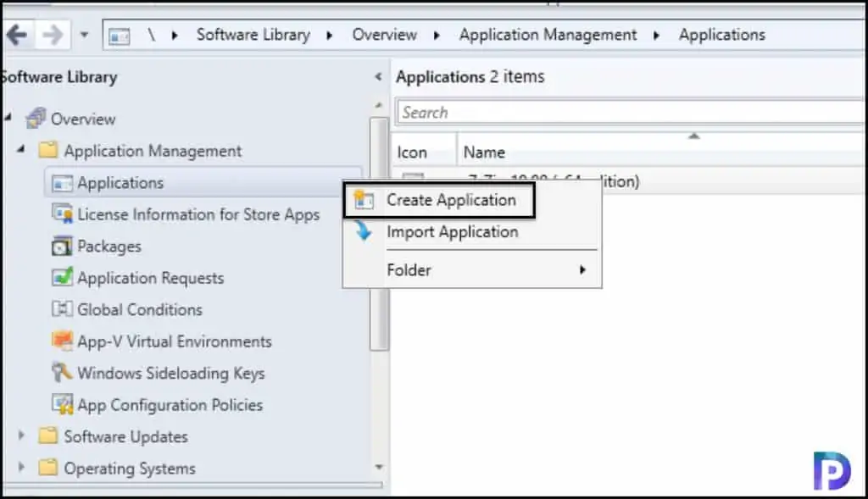Viewport: 868px width, 499px height.
Task: Click the Application Requests icon
Action: click(x=62, y=277)
